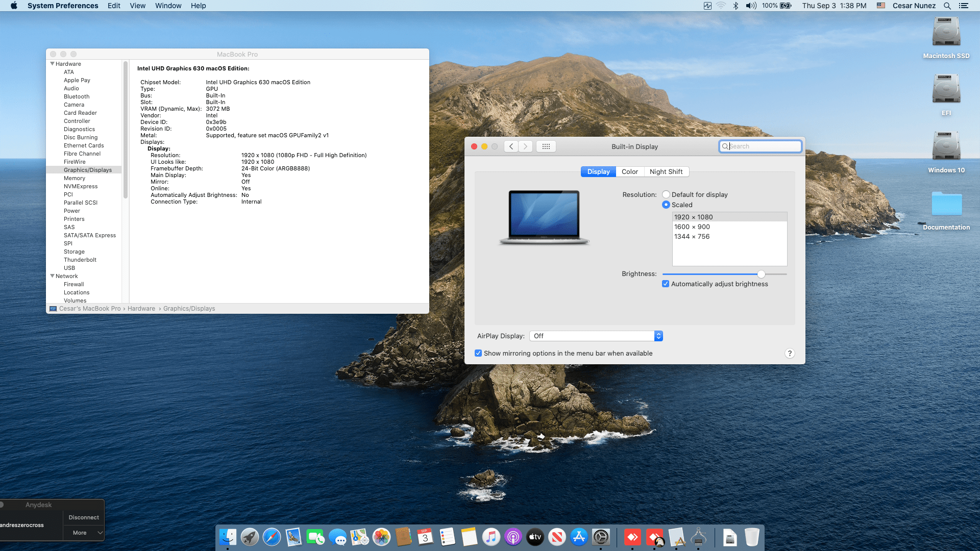
Task: Open App Store from the Dock
Action: (x=579, y=537)
